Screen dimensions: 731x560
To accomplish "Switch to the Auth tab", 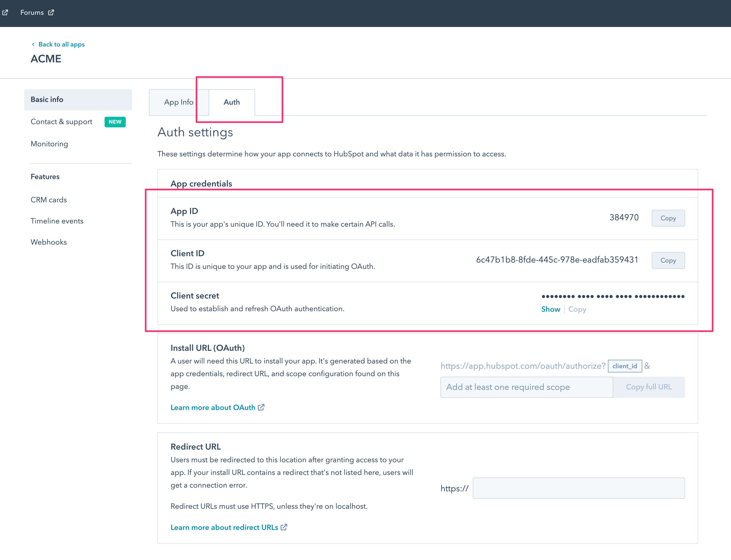I will tap(232, 102).
